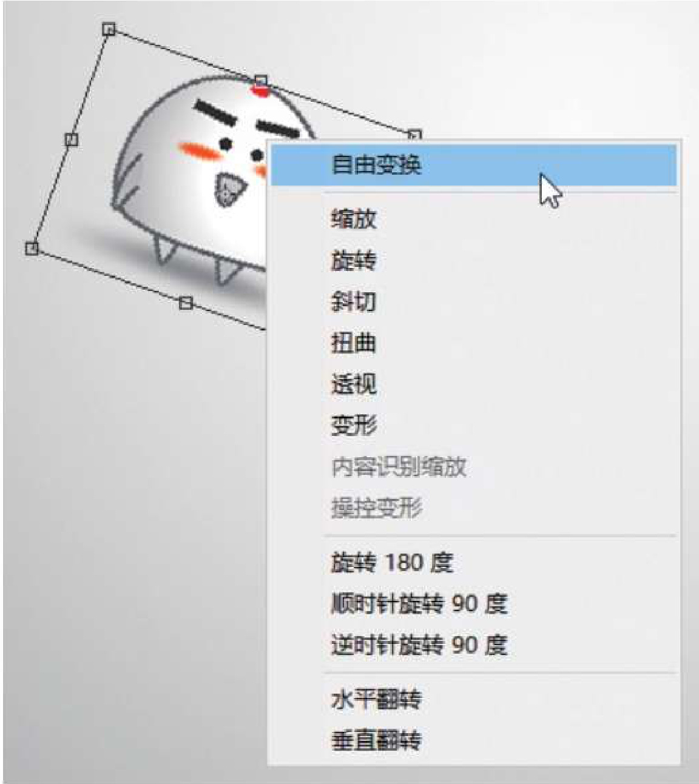The image size is (699, 784).
Task: Click the bottom-left transform corner handle
Action: [32, 248]
